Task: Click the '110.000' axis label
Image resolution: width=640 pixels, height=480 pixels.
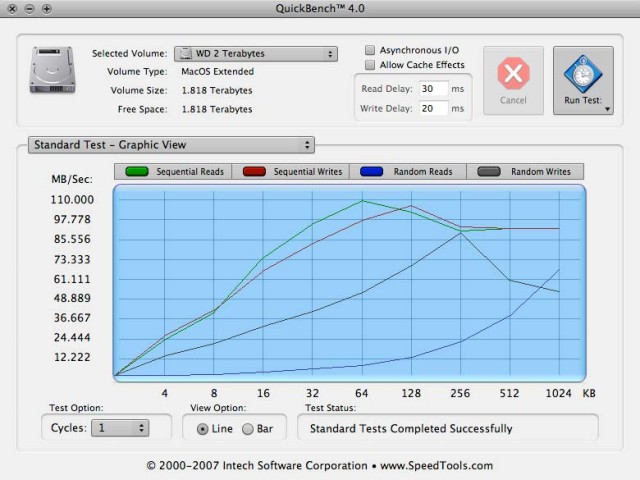Action: click(x=72, y=200)
